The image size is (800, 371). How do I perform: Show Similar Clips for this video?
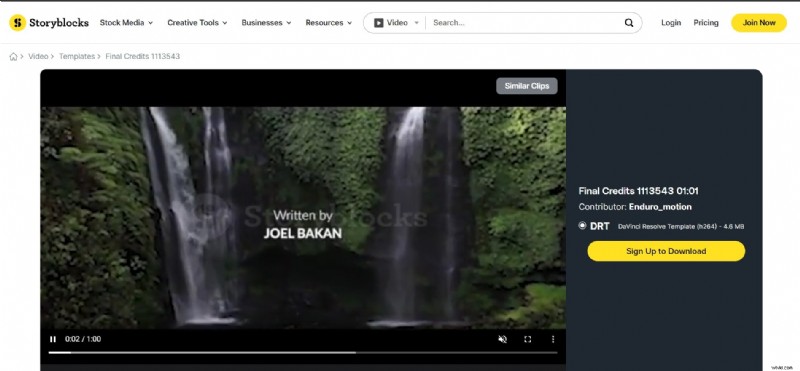(x=527, y=86)
